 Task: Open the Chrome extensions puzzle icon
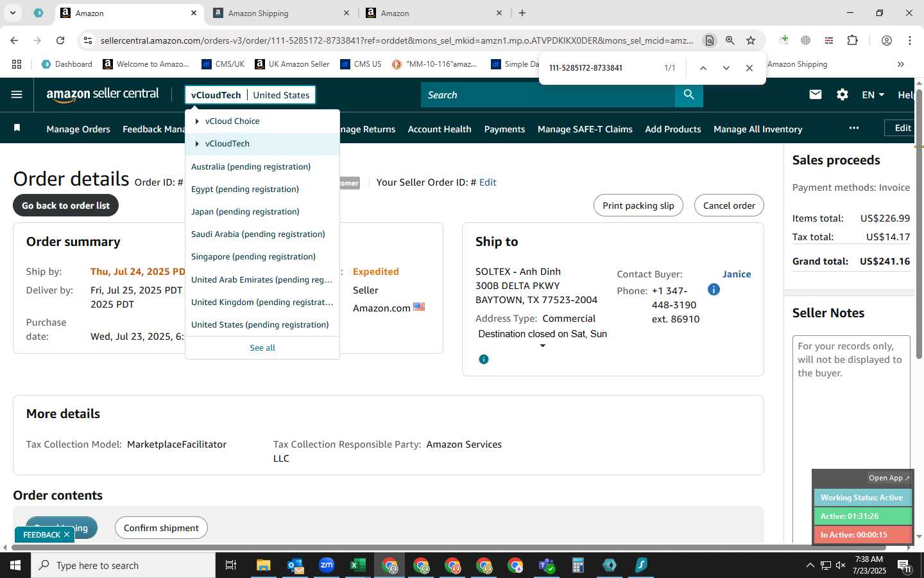[852, 40]
